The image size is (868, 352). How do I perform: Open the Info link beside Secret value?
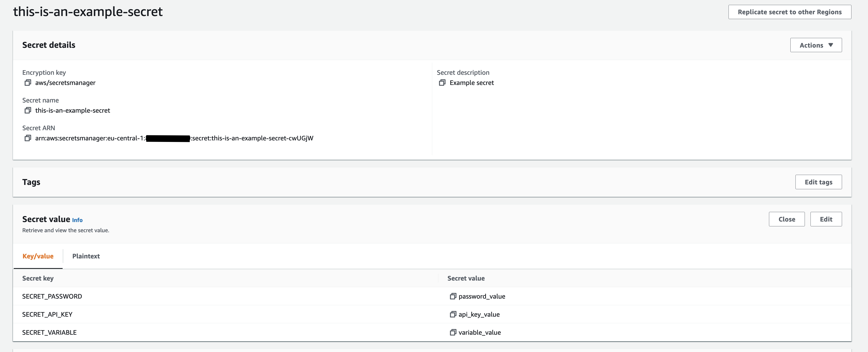click(x=77, y=220)
